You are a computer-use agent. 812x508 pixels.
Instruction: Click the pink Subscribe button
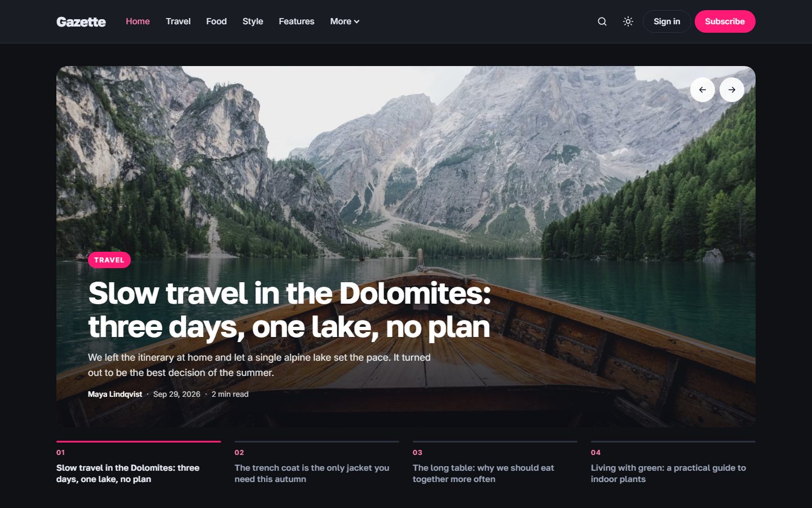(725, 21)
